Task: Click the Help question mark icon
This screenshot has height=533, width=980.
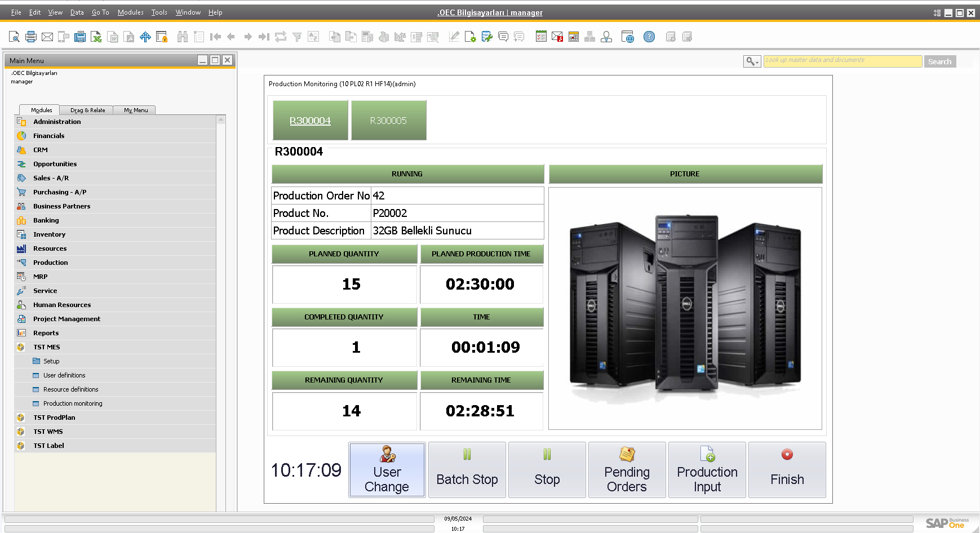Action: coord(649,37)
